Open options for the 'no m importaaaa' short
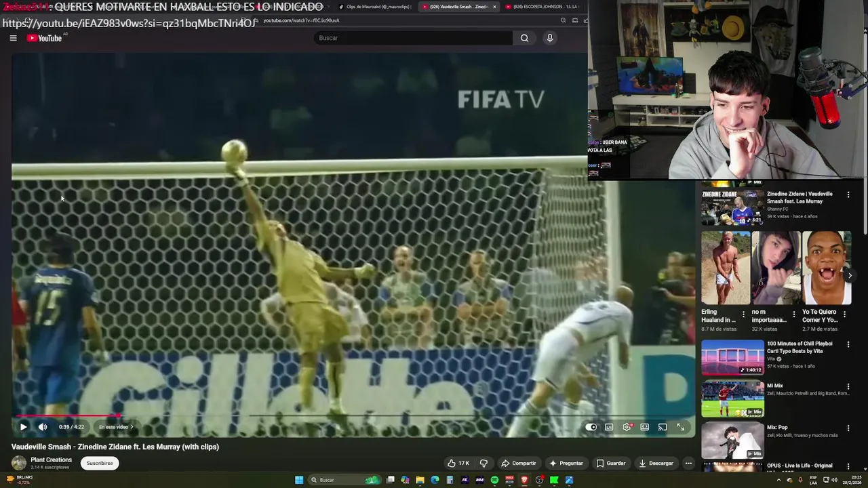This screenshot has width=868, height=488. coord(794,314)
